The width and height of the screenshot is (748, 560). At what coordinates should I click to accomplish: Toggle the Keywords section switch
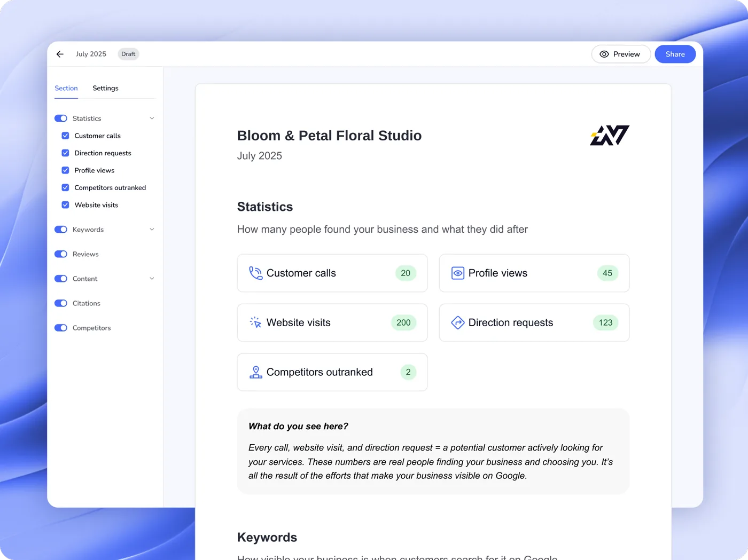click(61, 230)
